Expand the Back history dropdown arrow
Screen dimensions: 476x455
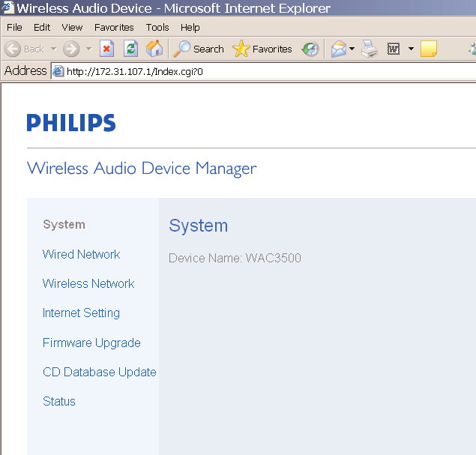coord(54,49)
